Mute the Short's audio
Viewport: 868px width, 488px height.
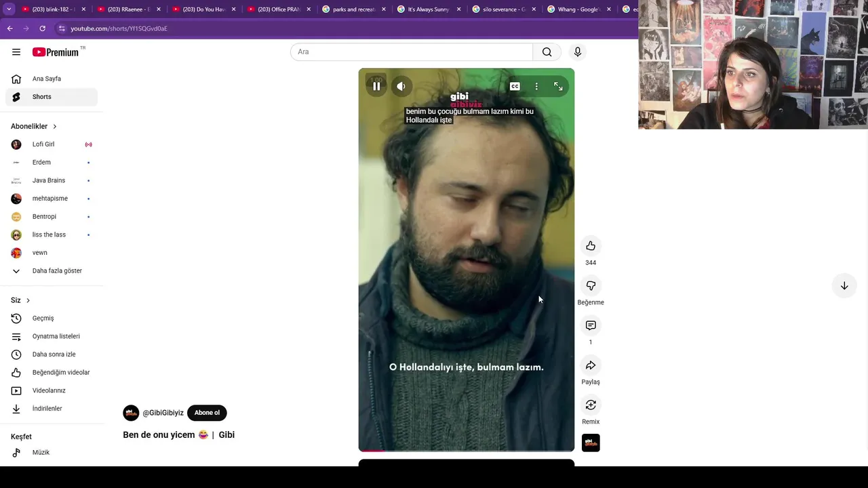[401, 86]
